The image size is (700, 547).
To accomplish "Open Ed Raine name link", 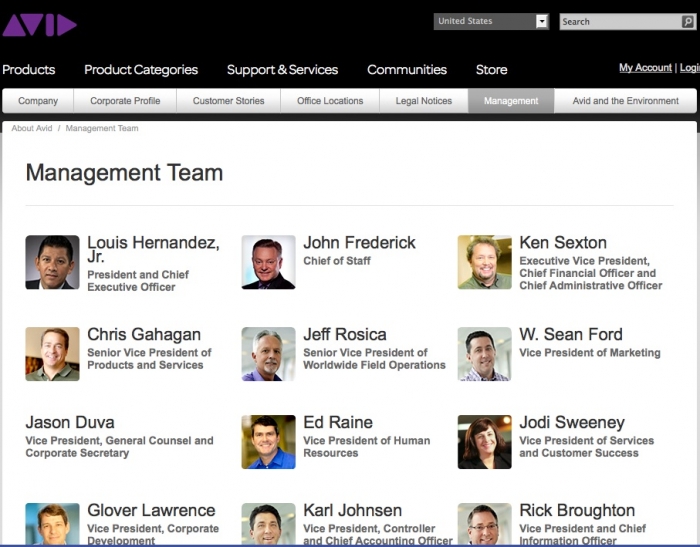I will pos(338,422).
